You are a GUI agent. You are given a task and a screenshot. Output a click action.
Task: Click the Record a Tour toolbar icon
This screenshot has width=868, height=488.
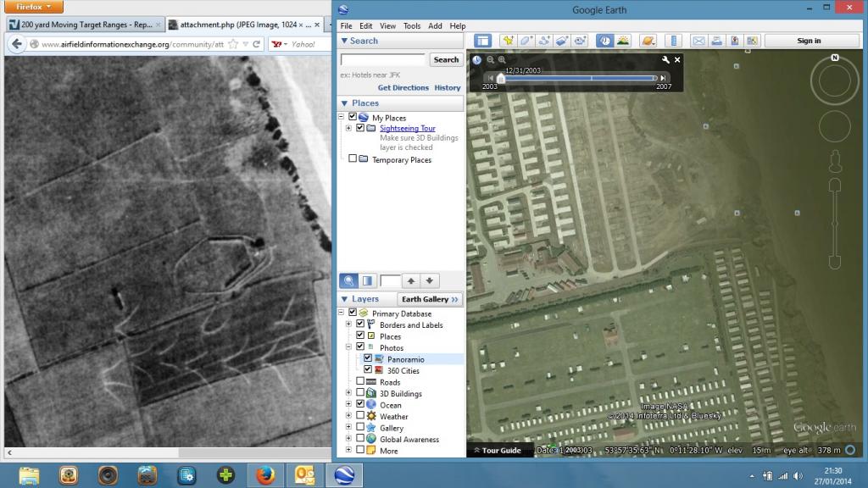(580, 41)
